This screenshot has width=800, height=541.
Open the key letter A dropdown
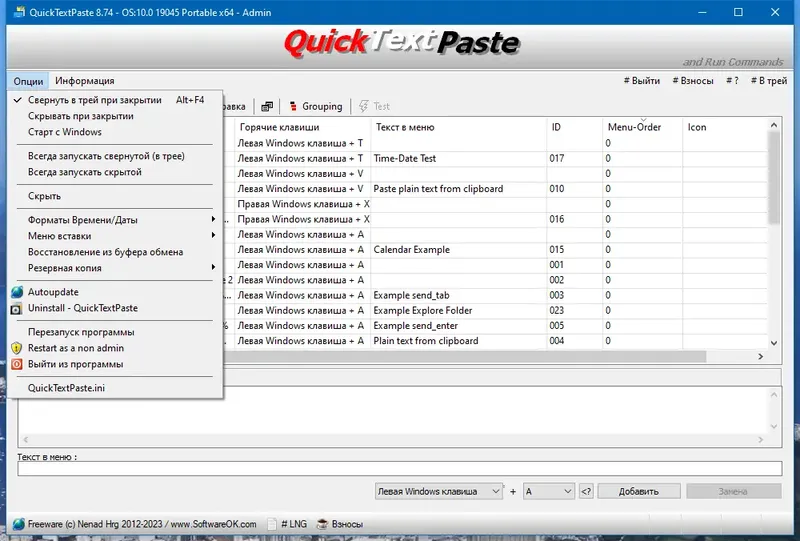[549, 491]
